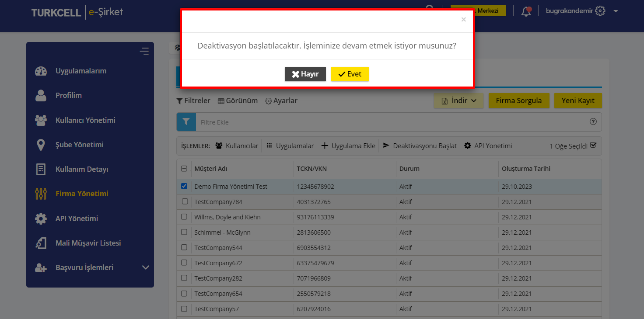Click the sidebar API Yönetimi gear icon
Screen dimensions: 644x319
pos(41,218)
